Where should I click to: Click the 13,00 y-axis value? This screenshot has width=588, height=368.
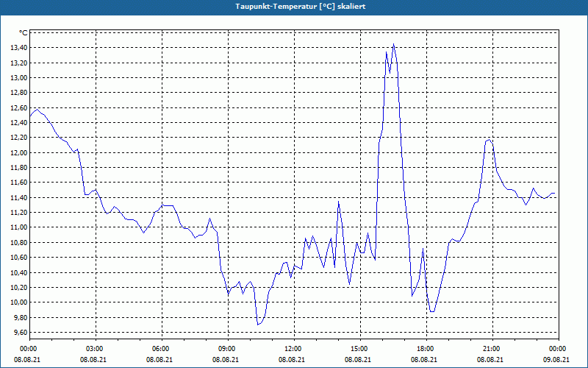(18, 78)
